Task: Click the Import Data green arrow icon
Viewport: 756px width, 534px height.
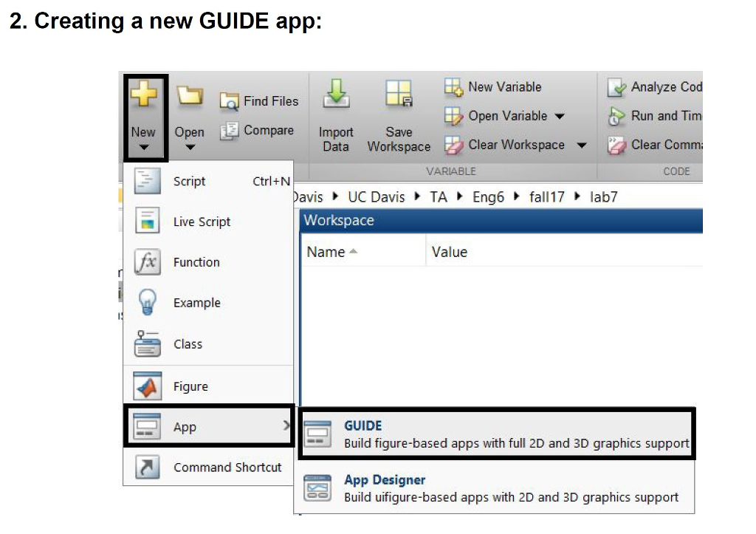Action: [x=336, y=93]
